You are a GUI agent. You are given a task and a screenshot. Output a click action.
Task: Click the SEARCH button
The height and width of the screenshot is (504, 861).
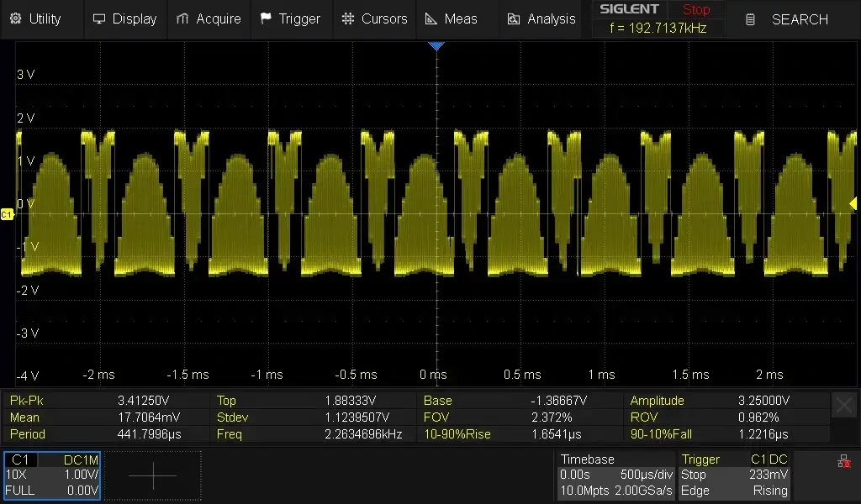click(x=787, y=19)
